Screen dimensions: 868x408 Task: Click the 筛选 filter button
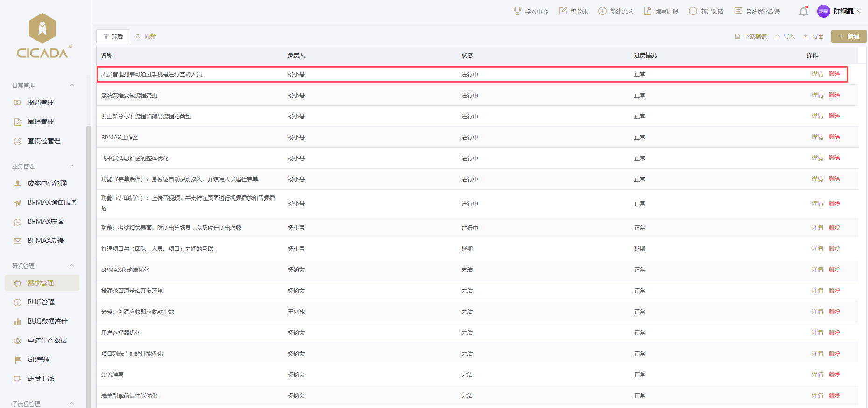click(113, 36)
